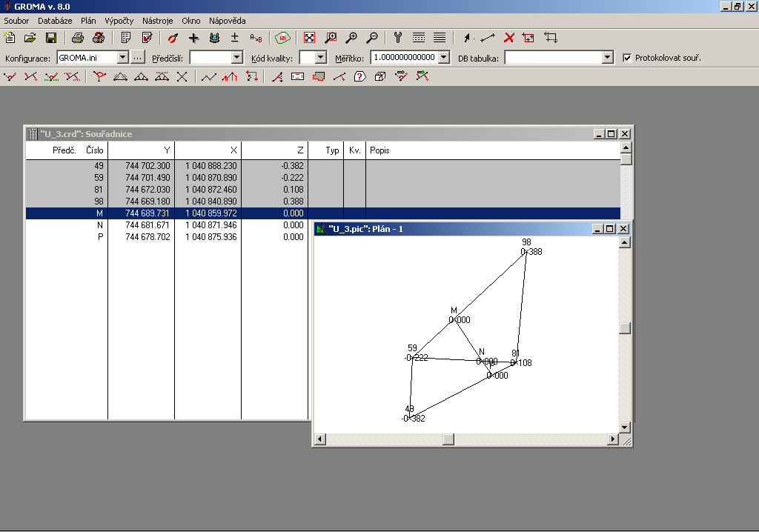Click the zoom to extents icon

pos(309,38)
